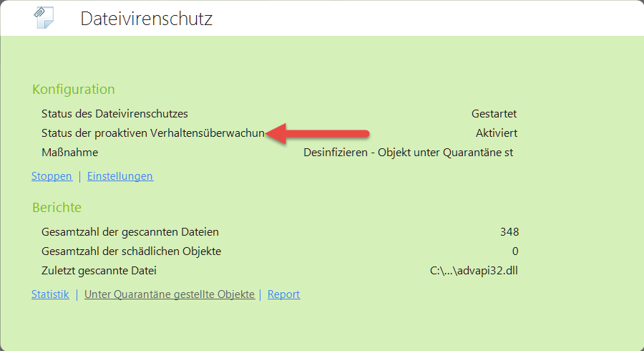The image size is (644, 351).
Task: Click the Desinfizieren action value text
Action: [x=408, y=153]
